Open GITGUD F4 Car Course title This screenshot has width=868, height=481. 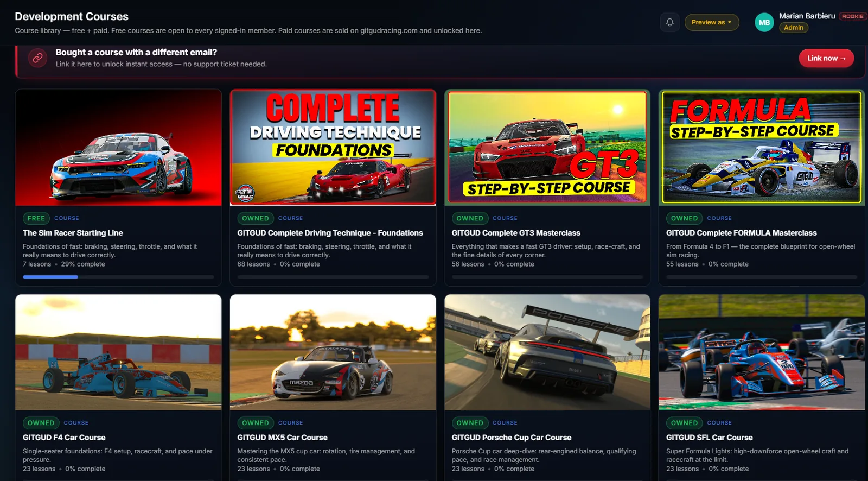tap(64, 438)
